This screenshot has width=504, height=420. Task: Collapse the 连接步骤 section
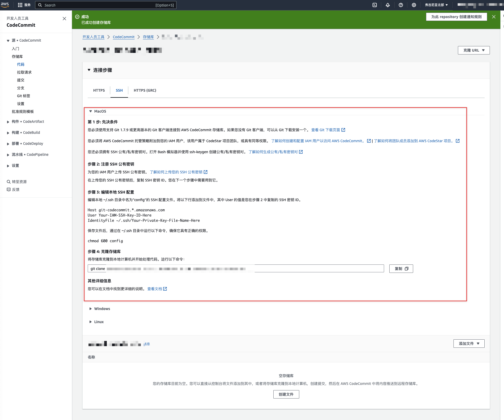point(89,70)
